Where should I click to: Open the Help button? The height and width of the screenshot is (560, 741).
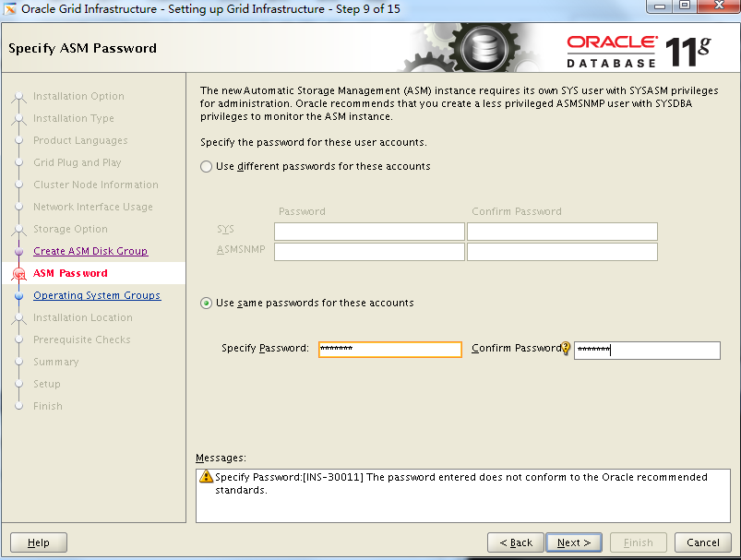pos(38,542)
